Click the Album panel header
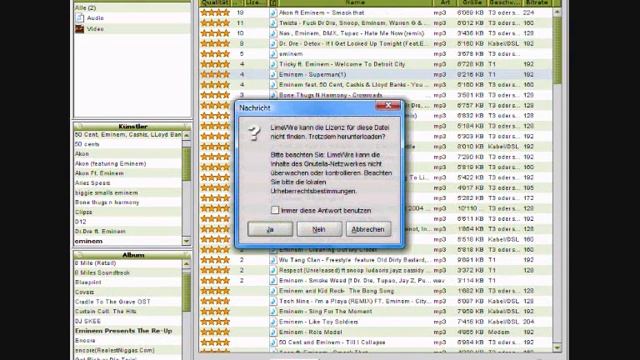The image size is (640, 360). tap(132, 255)
